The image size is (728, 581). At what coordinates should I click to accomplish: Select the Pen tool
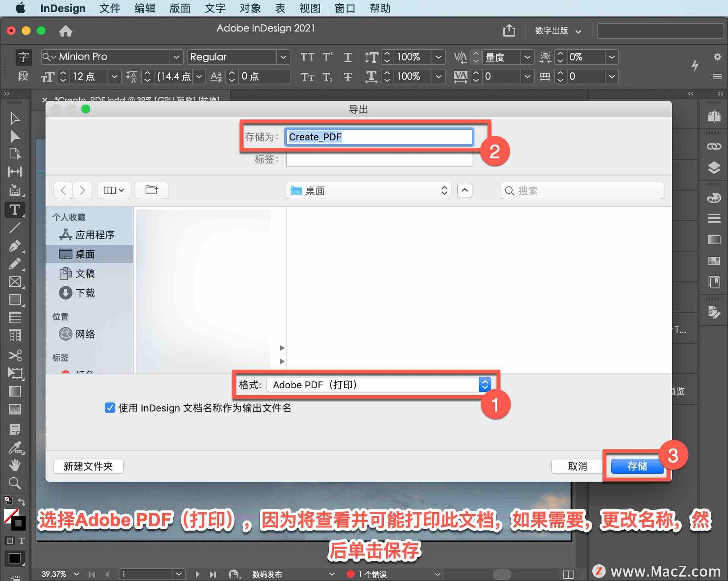(x=15, y=246)
